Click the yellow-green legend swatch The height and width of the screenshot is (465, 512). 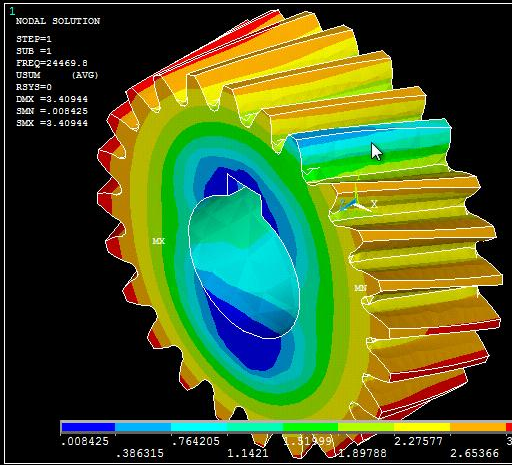point(366,427)
